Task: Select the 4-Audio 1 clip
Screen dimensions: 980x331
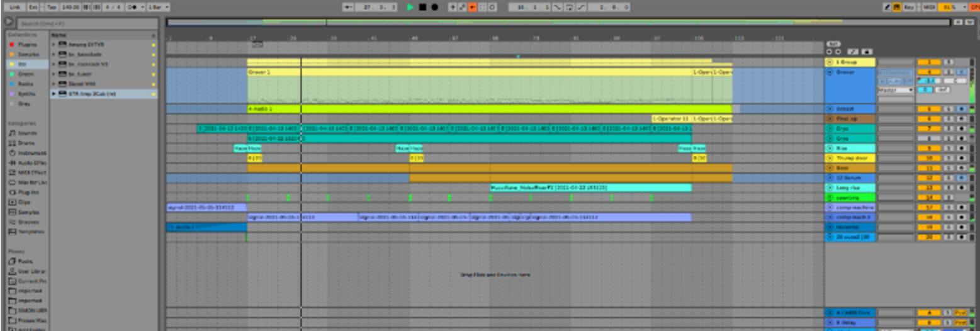Action: click(x=489, y=109)
